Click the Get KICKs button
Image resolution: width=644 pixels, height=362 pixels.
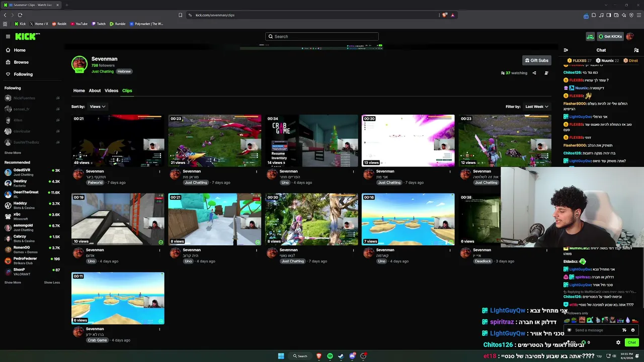[610, 36]
